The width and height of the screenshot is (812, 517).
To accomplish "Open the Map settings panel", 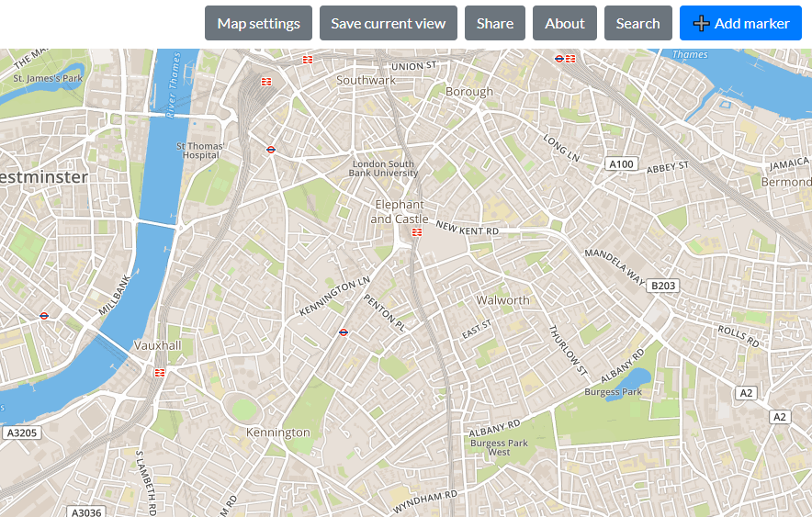I will pyautogui.click(x=258, y=23).
